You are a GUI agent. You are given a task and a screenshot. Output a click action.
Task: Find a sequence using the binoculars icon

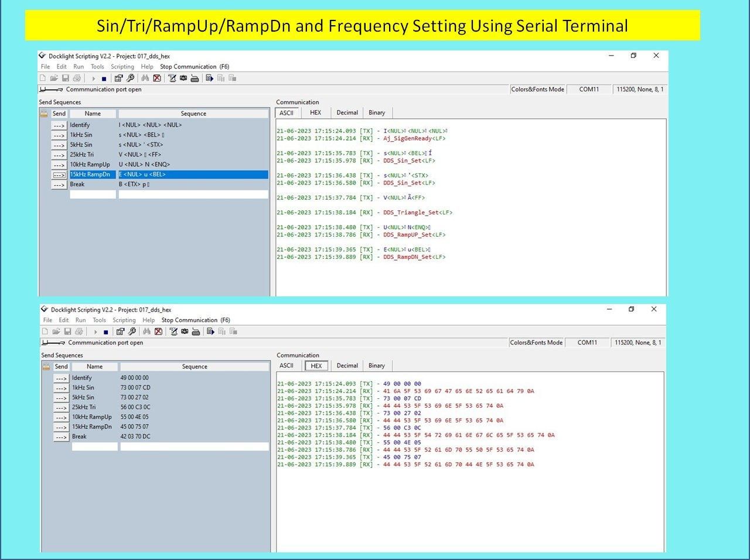[145, 78]
